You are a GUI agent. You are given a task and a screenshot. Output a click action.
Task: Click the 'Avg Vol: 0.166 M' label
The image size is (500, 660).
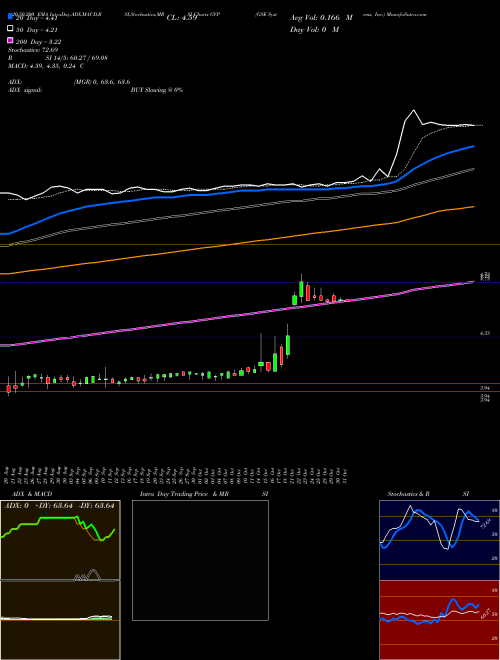321,18
